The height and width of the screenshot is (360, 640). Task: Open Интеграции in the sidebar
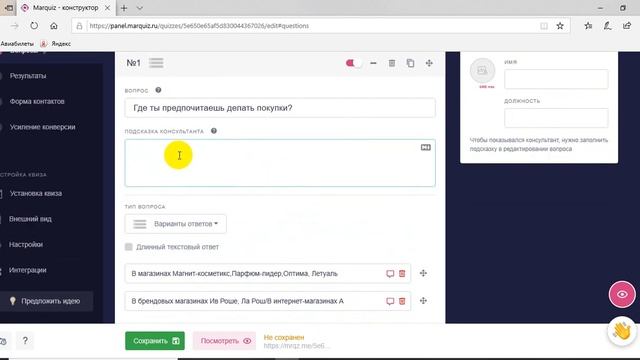[x=27, y=270]
